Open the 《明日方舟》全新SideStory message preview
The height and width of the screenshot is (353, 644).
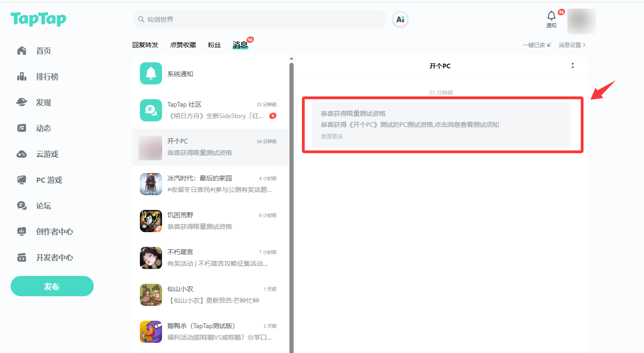[216, 116]
